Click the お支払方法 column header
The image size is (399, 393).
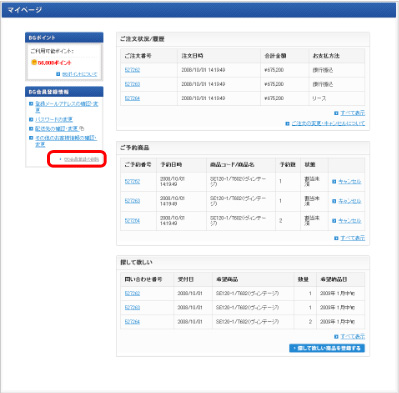(326, 56)
